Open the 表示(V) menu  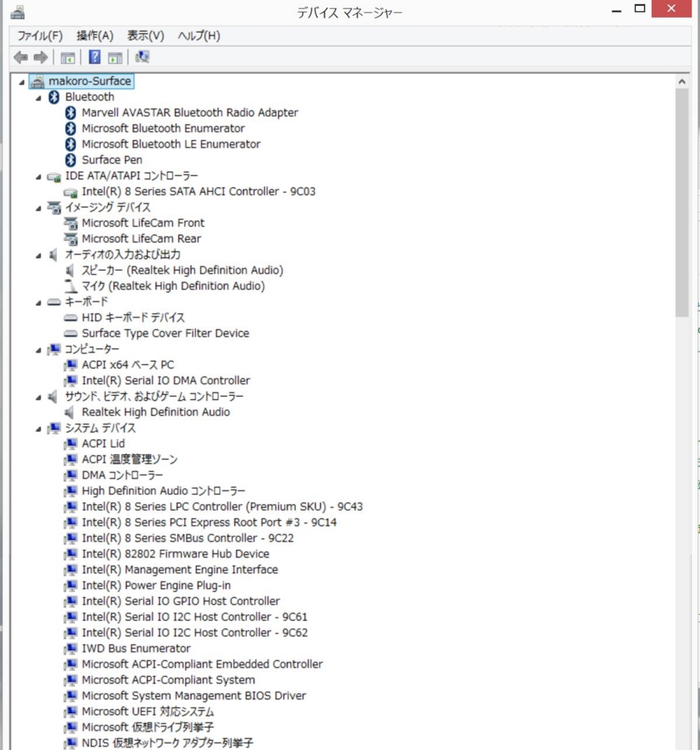146,36
